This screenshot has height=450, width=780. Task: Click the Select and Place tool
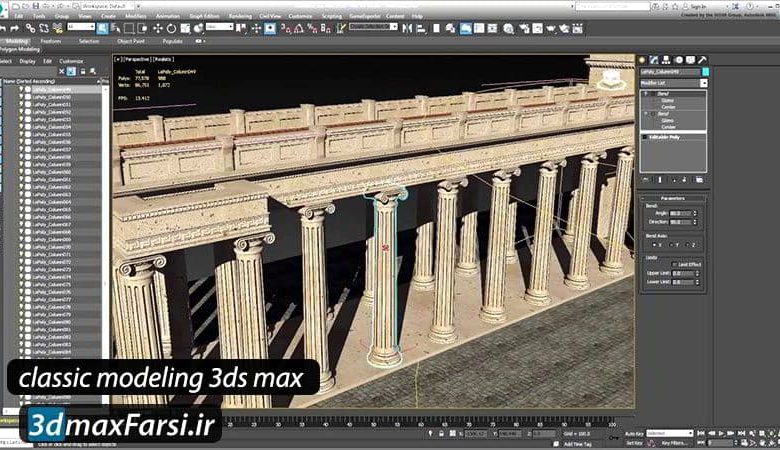tap(198, 28)
